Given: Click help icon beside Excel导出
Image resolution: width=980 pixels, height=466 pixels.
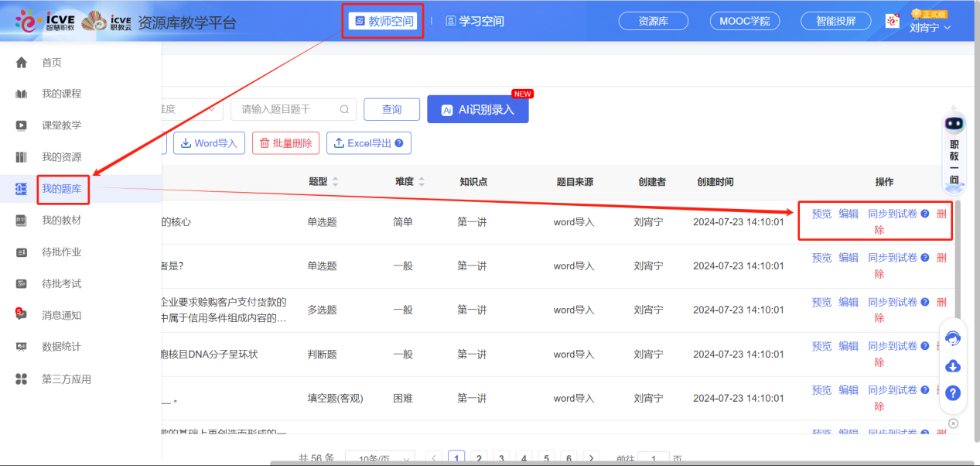Looking at the screenshot, I should pyautogui.click(x=399, y=143).
